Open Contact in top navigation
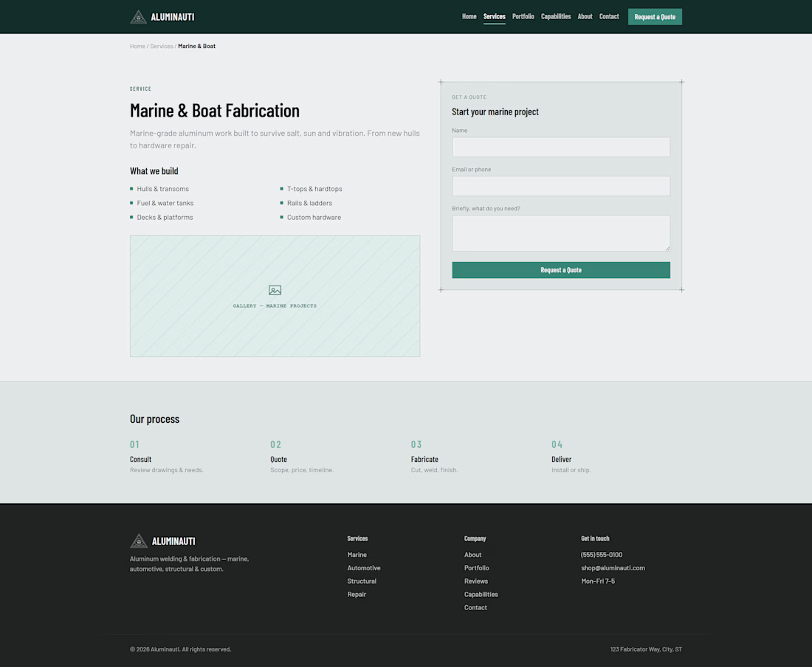The height and width of the screenshot is (667, 812). tap(609, 16)
